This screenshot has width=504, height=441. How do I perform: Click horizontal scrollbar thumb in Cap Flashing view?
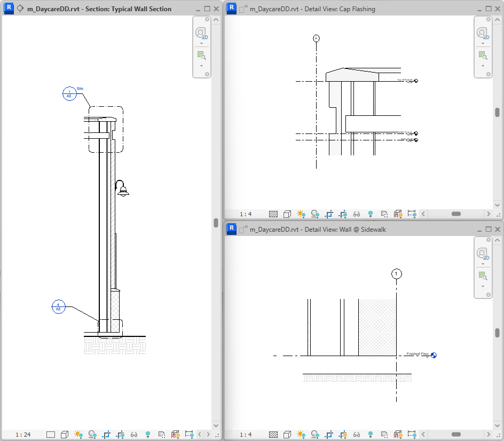[456, 214]
